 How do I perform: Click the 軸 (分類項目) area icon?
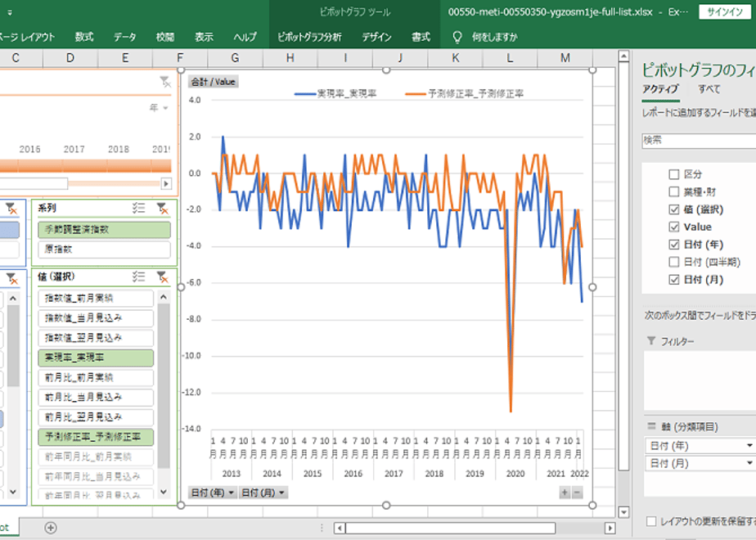(x=651, y=426)
